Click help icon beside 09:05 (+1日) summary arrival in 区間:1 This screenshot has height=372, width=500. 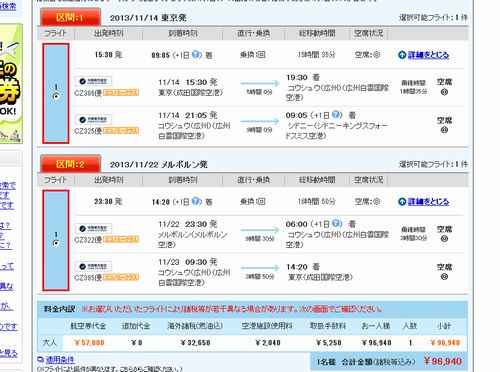pos(197,54)
